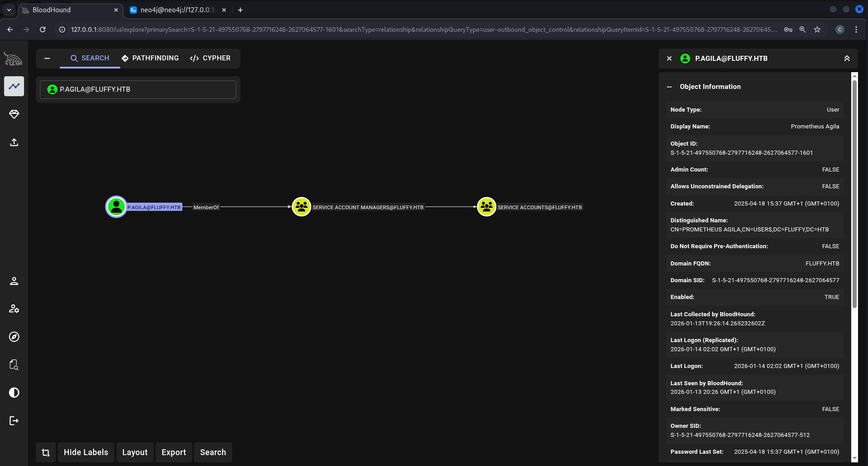
Task: Collapse the Object Information section
Action: click(670, 87)
